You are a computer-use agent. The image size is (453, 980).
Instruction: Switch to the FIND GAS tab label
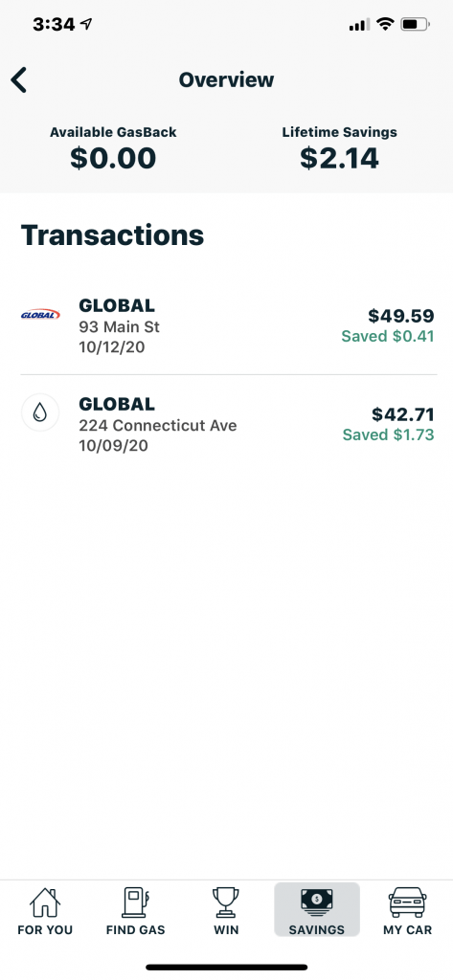coord(136,930)
